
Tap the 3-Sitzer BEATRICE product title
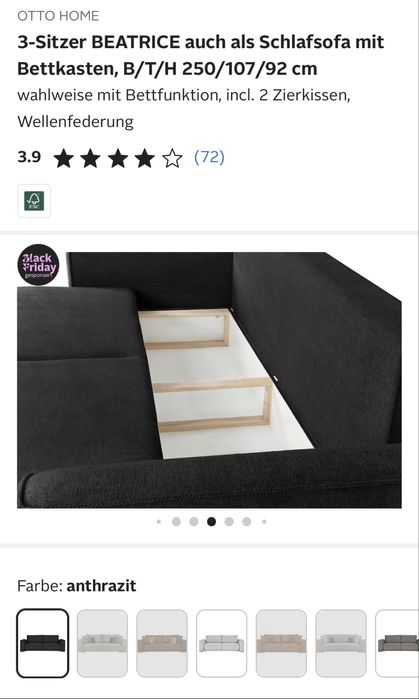(x=201, y=55)
